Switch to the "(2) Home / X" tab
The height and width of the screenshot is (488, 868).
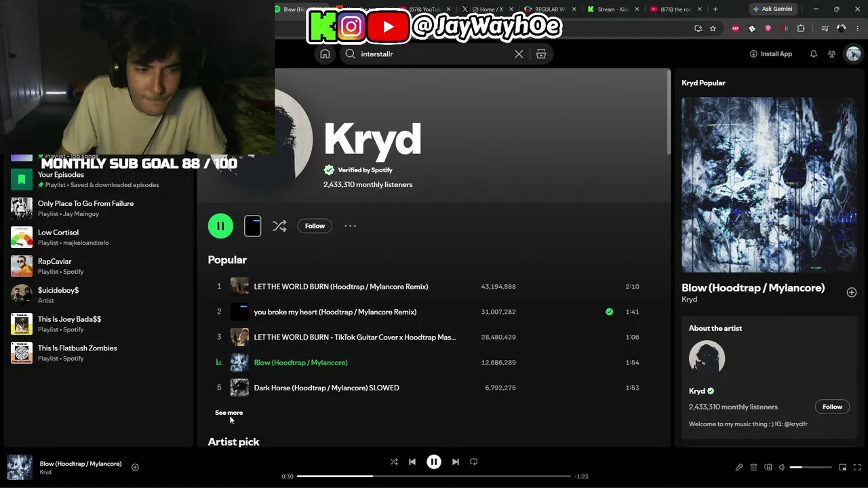(486, 9)
